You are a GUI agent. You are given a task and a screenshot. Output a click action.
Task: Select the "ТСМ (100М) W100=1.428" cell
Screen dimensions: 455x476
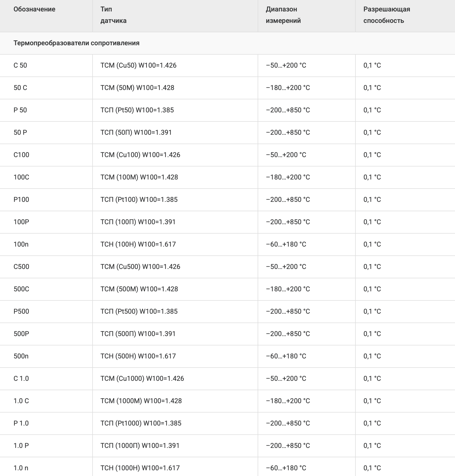[139, 177]
